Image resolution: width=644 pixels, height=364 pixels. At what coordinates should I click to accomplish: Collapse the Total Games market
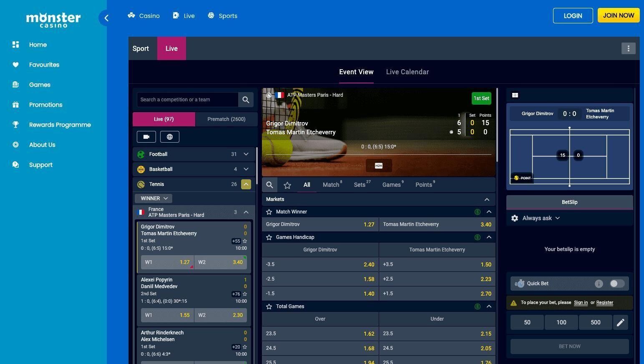pyautogui.click(x=489, y=306)
